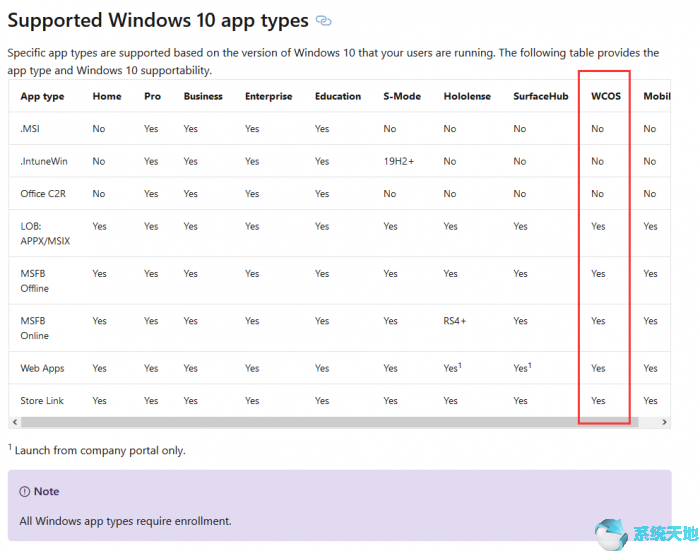Click the "App type" column header

pos(42,96)
